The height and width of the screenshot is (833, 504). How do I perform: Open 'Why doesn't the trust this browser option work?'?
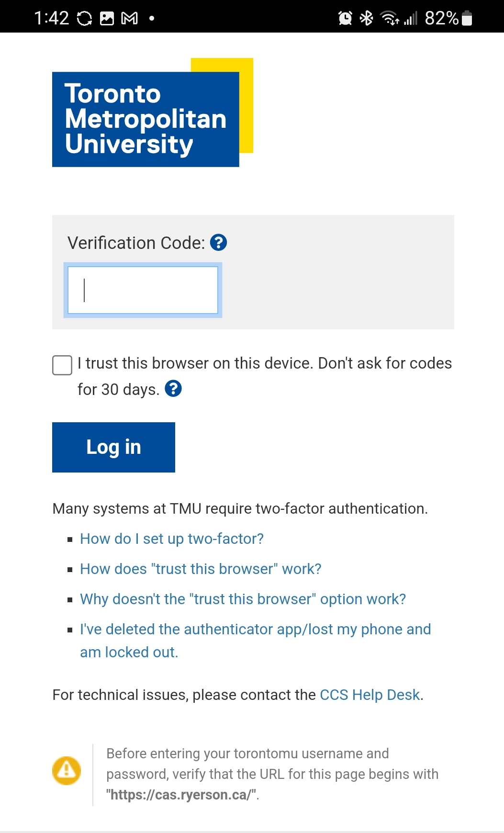pyautogui.click(x=243, y=599)
